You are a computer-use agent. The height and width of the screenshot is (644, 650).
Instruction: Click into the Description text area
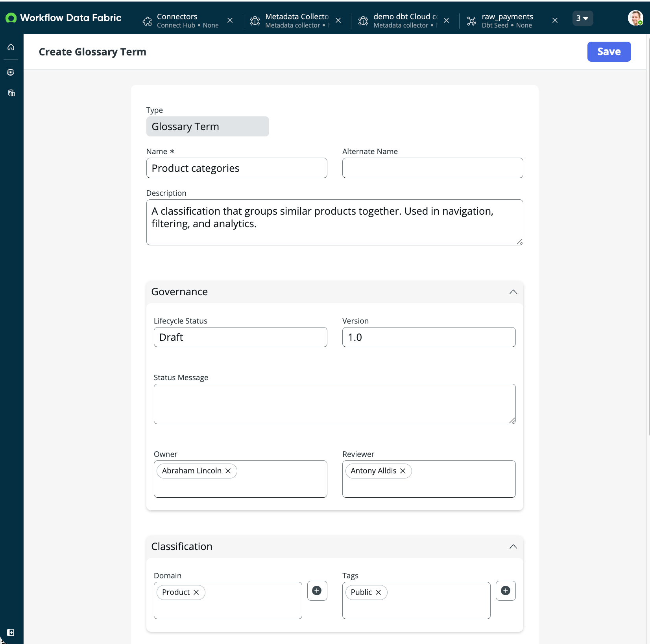[334, 223]
